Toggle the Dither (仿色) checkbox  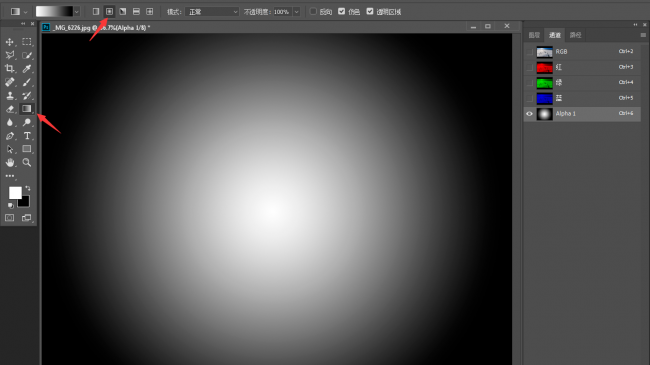click(x=342, y=12)
